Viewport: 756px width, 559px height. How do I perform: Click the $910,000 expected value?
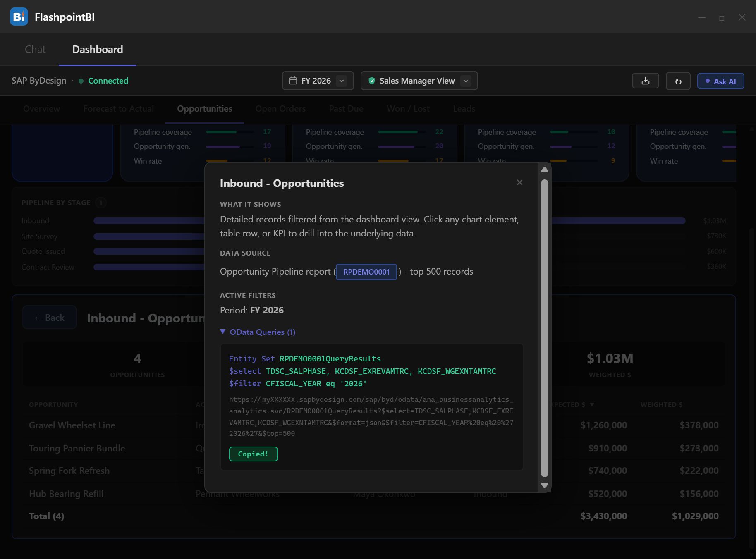(x=608, y=448)
